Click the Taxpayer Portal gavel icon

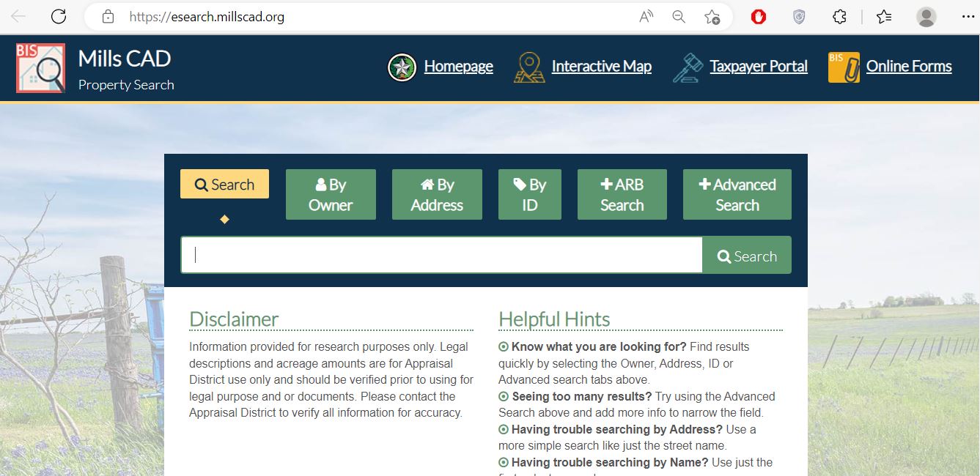coord(688,67)
